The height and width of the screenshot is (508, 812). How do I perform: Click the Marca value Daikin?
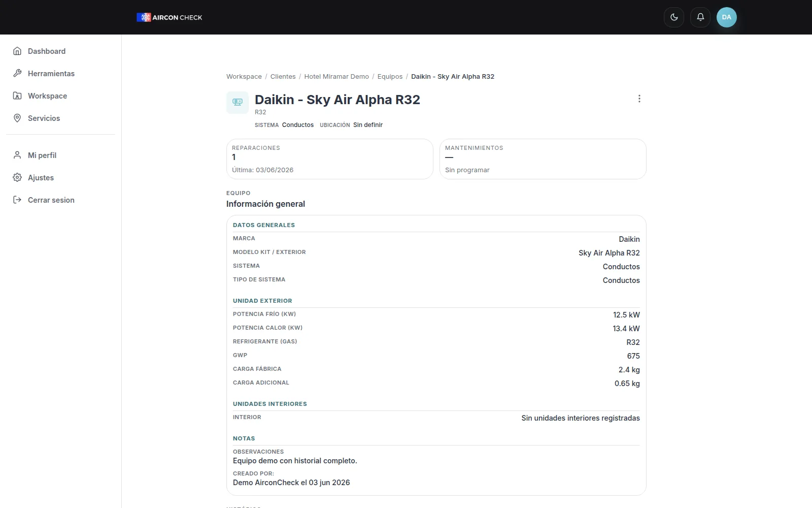click(x=629, y=239)
